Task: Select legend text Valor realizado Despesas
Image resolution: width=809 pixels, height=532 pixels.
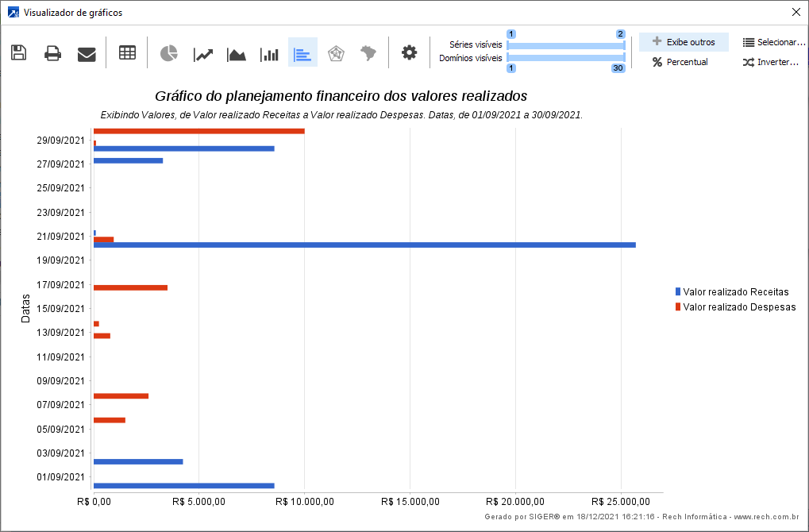Action: click(x=739, y=307)
